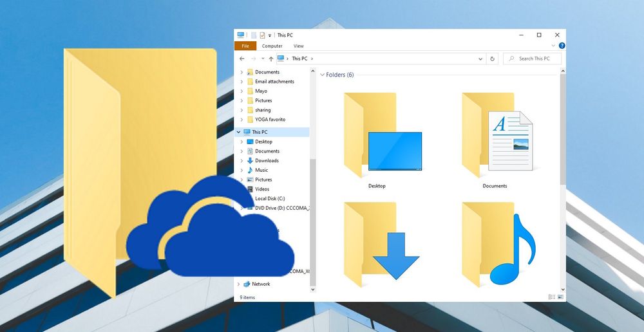Open the Downloads folder with blue arrow
This screenshot has height=332, width=644.
tap(381, 244)
